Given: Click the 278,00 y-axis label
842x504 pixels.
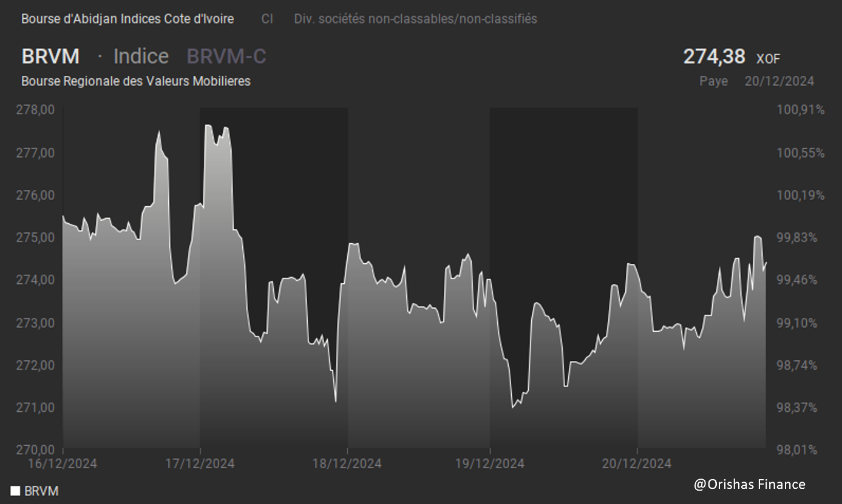Looking at the screenshot, I should 34,110.
